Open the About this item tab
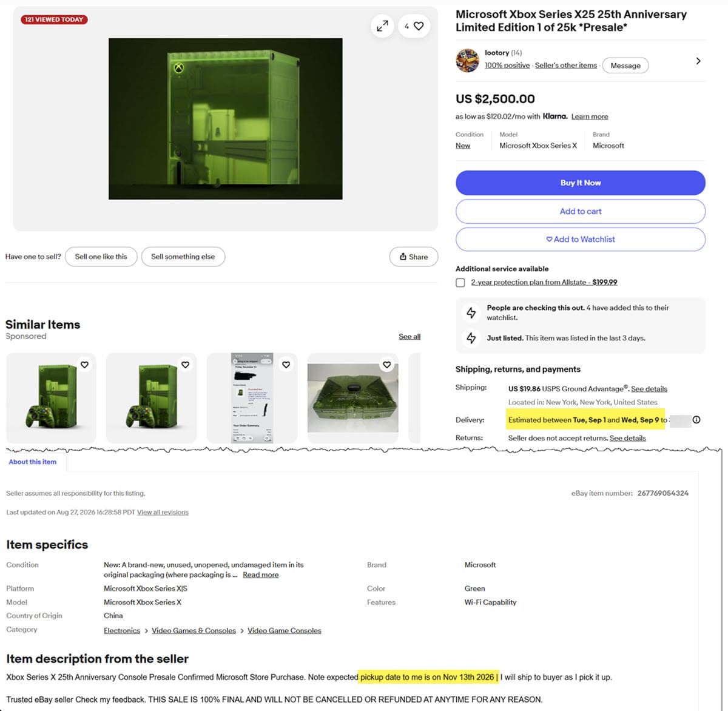728x711 pixels. tap(33, 462)
